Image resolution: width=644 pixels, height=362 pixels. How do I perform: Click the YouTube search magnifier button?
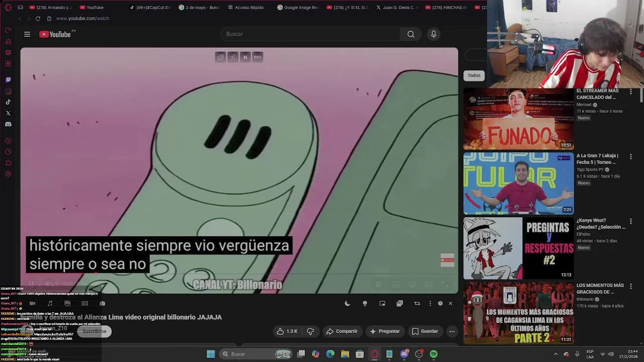pos(411,34)
